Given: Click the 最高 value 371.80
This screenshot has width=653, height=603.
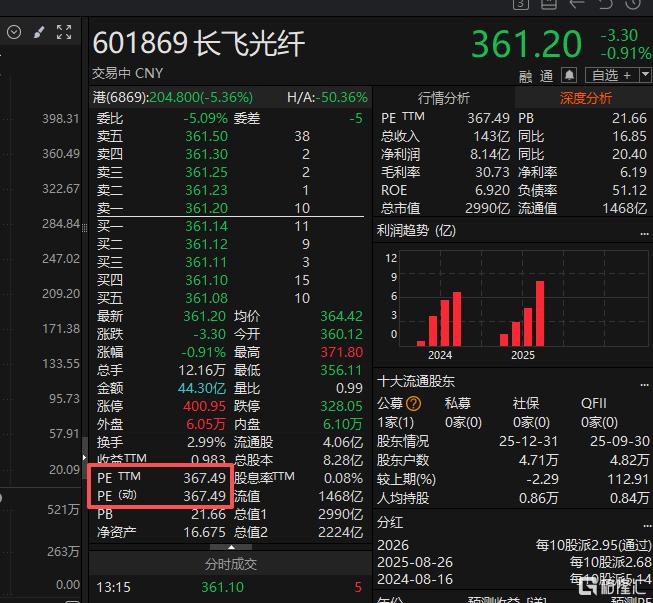Looking at the screenshot, I should pos(341,352).
